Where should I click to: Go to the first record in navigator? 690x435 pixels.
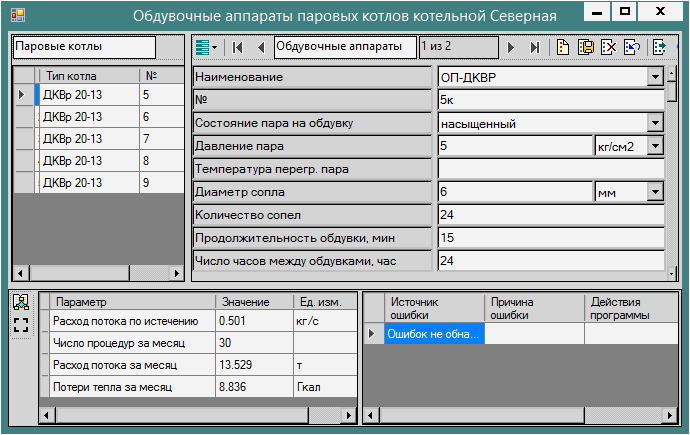[238, 47]
